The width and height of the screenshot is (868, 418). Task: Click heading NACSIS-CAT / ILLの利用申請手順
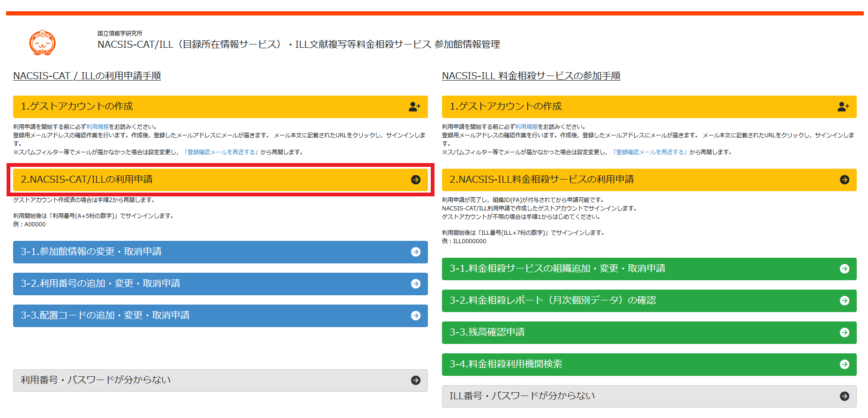click(x=87, y=76)
